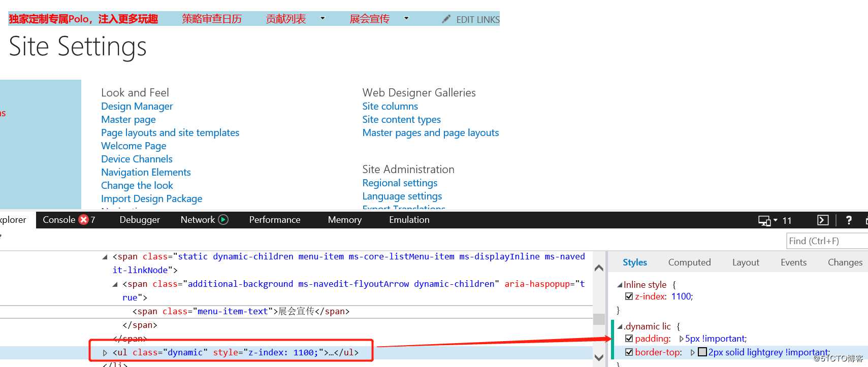Viewport: 868px width, 367px height.
Task: Open dropdown arrow next to 贡献列表
Action: click(x=323, y=18)
